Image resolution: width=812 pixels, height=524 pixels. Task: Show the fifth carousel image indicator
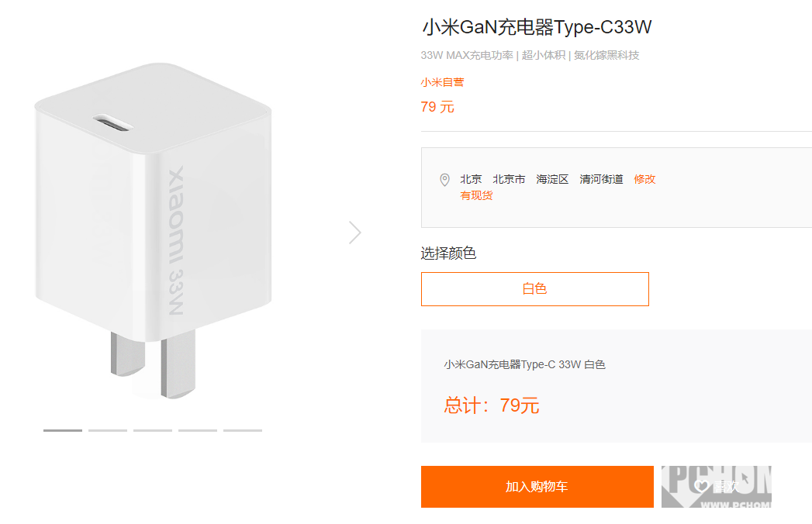(x=243, y=430)
